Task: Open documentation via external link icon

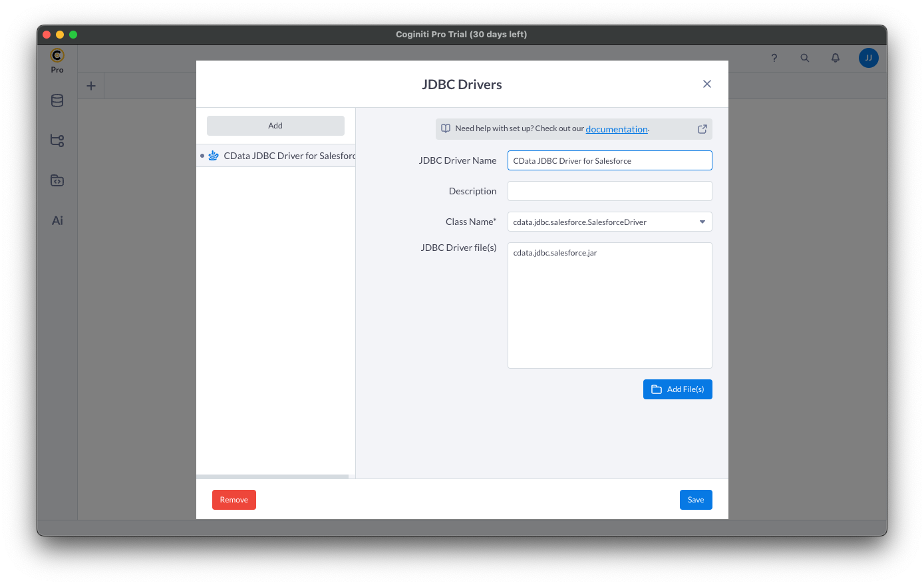Action: click(x=702, y=129)
